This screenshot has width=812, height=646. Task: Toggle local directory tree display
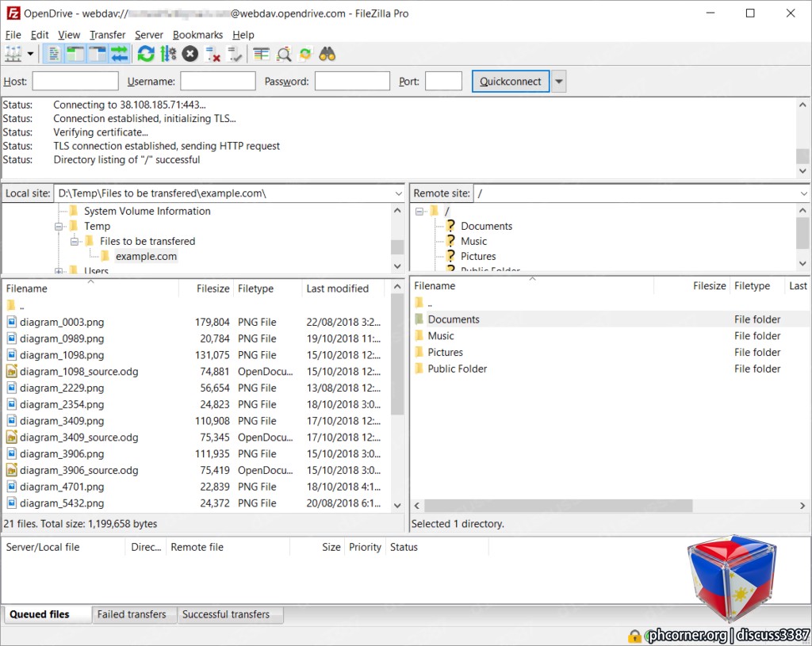coord(75,54)
